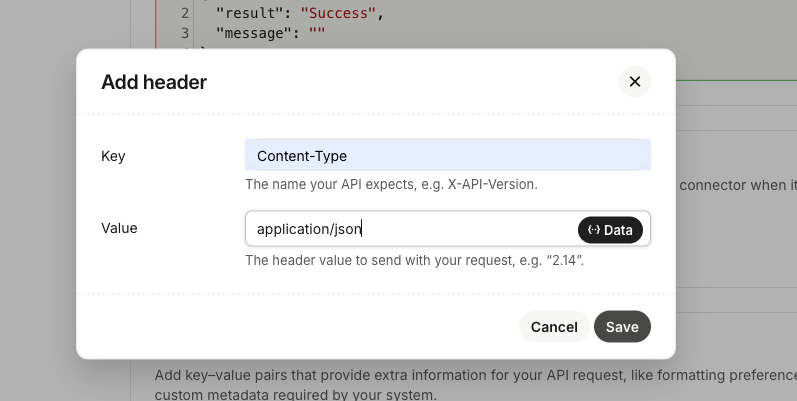Click the "result": "Success" code line
This screenshot has height=401, width=797.
coord(299,13)
